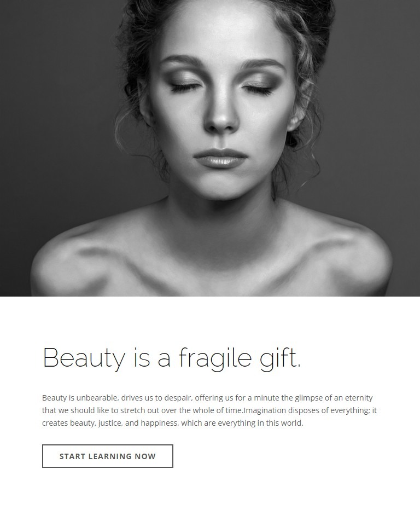Click the word "gift." in the heading

click(x=280, y=358)
